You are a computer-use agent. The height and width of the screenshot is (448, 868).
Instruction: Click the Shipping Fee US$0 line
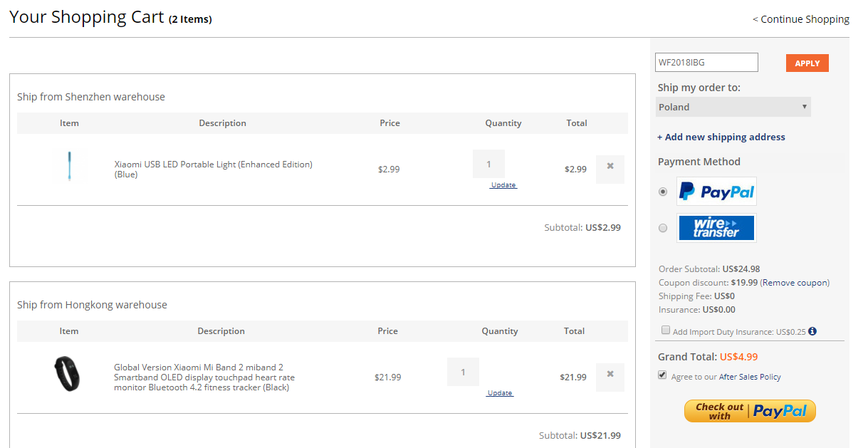pos(696,296)
